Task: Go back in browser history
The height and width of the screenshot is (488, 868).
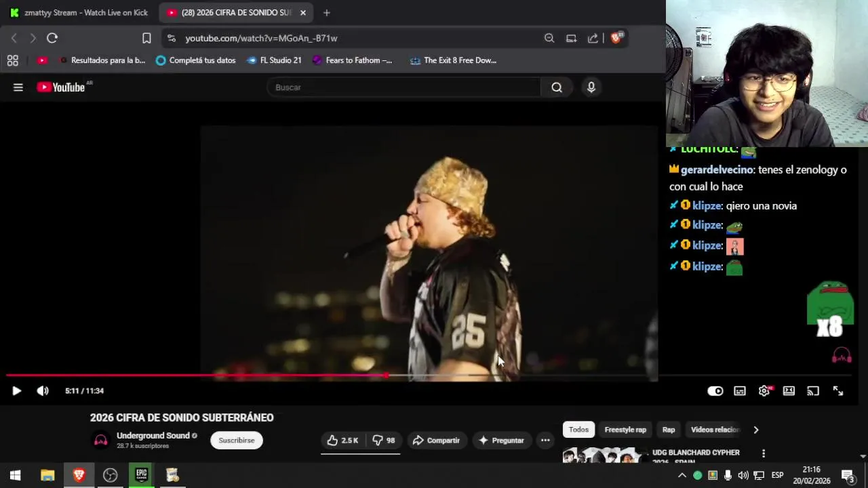Action: pyautogui.click(x=14, y=38)
